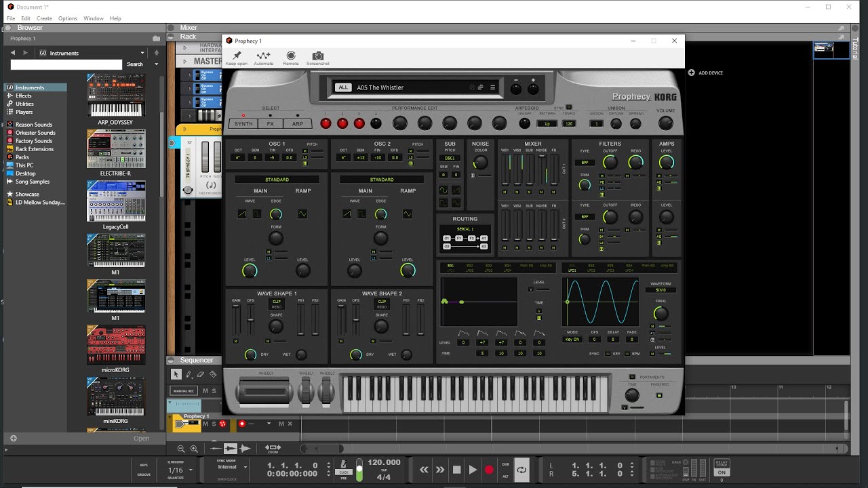
Task: Select the razor tool in Sequencer
Action: [213, 374]
